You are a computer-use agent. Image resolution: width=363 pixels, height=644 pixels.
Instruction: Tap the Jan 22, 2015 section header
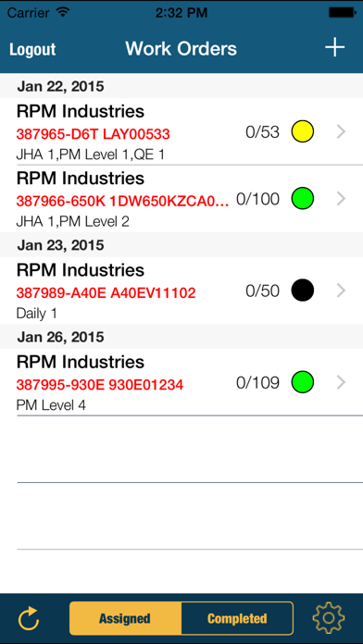181,86
